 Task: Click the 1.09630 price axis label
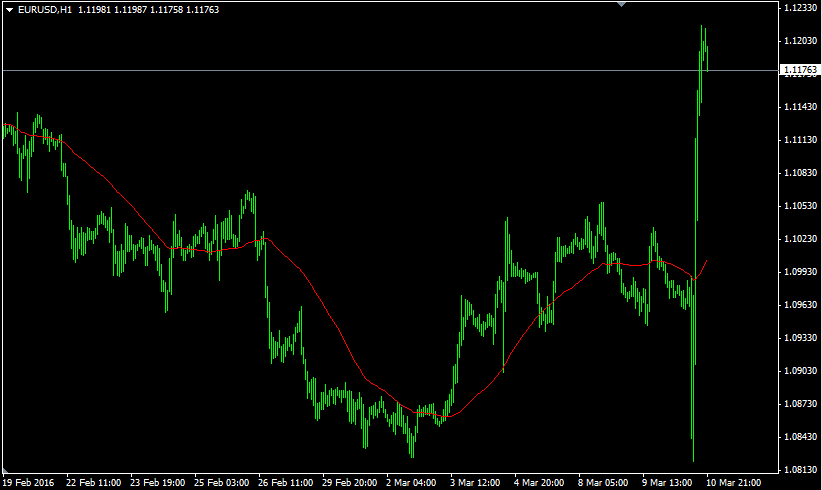(x=801, y=304)
